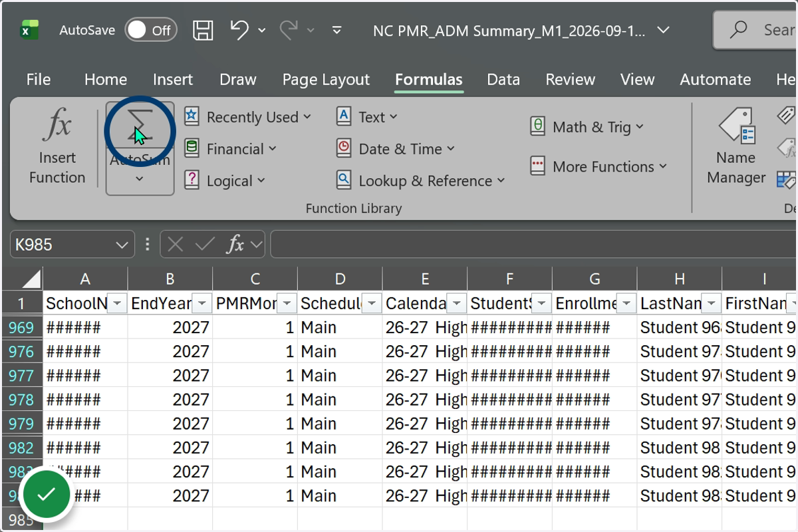Image resolution: width=798 pixels, height=532 pixels.
Task: Open the Financial functions menu
Action: (x=230, y=149)
